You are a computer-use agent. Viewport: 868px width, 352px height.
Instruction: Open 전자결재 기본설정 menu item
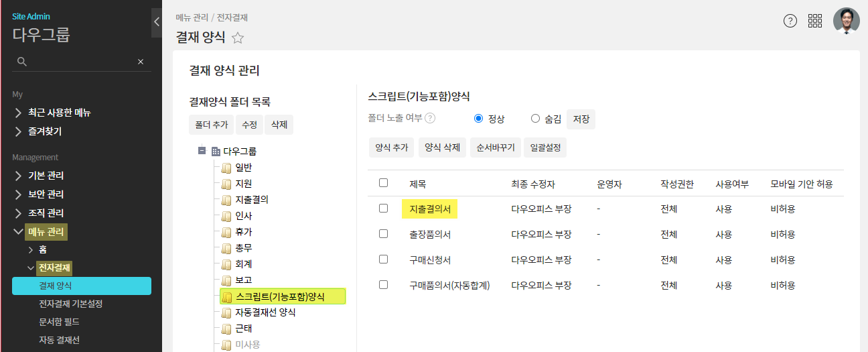click(x=71, y=304)
